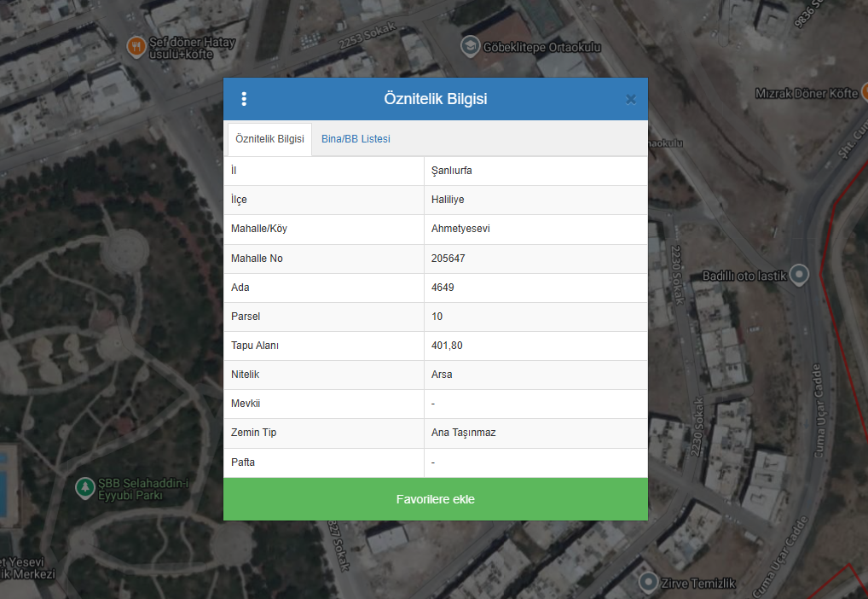Click the Selahaddin-i Eyyubi Parkı tree icon

(x=84, y=488)
